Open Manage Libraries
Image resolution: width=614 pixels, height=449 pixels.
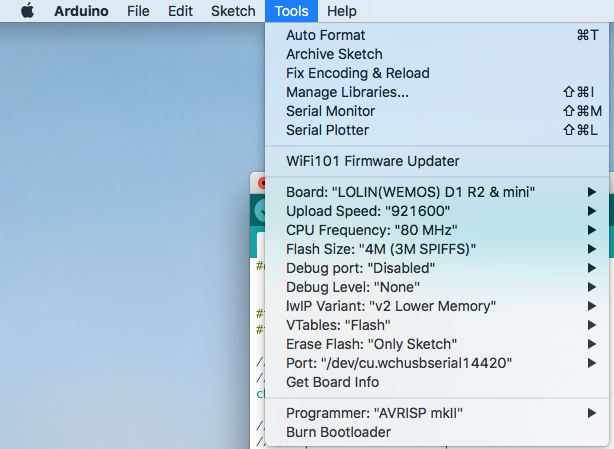click(347, 92)
